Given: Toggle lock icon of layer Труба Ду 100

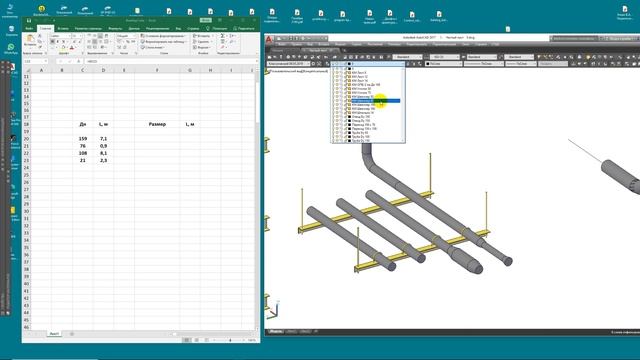Looking at the screenshot, I should coord(345,137).
